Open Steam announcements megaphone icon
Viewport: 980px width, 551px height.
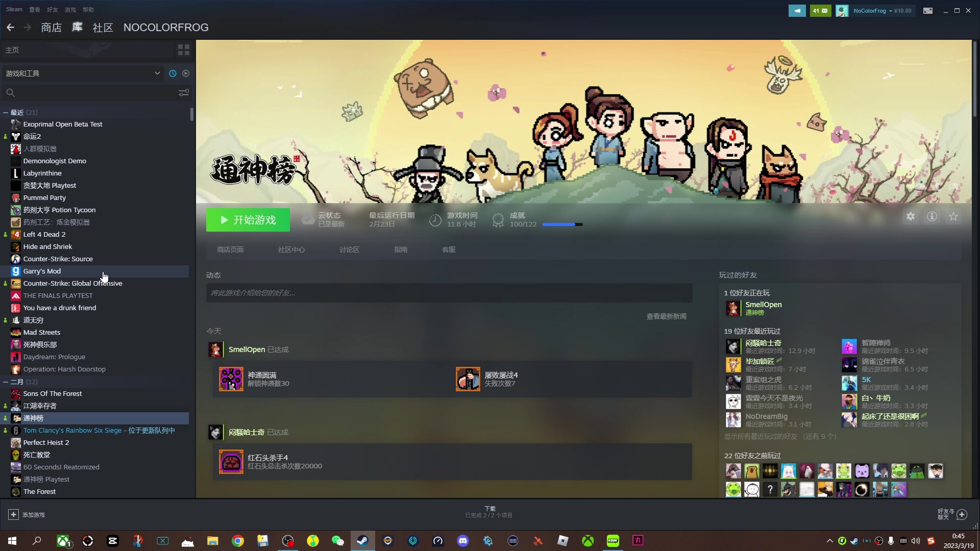797,11
